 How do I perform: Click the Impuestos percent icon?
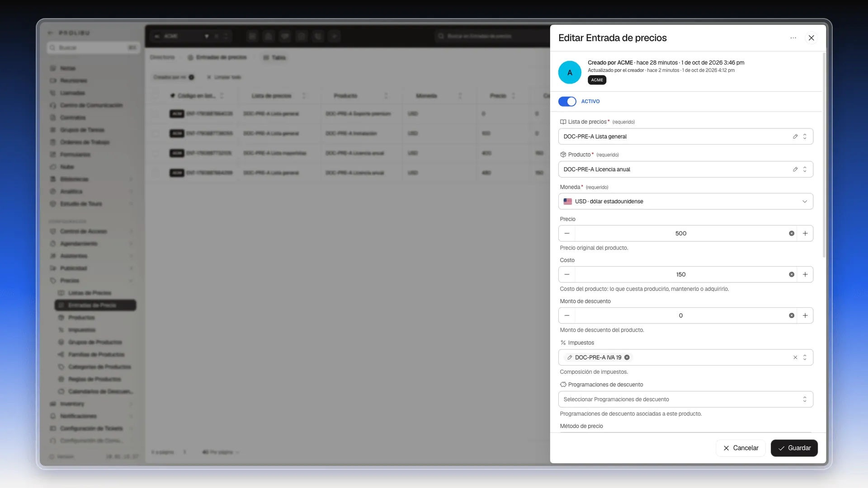tap(563, 343)
